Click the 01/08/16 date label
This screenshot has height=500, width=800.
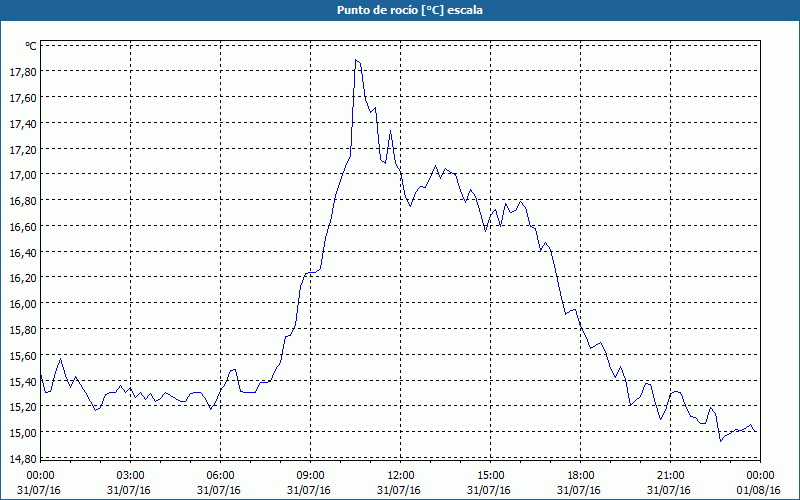coord(759,491)
